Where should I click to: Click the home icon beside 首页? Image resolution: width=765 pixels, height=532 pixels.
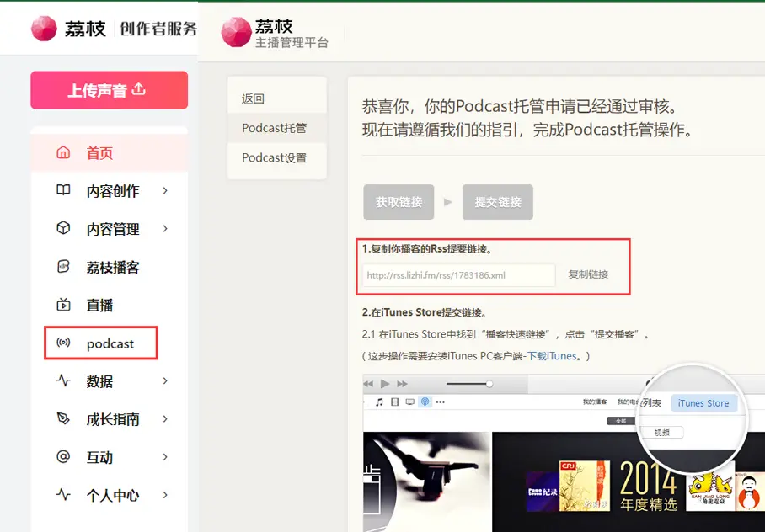(63, 153)
